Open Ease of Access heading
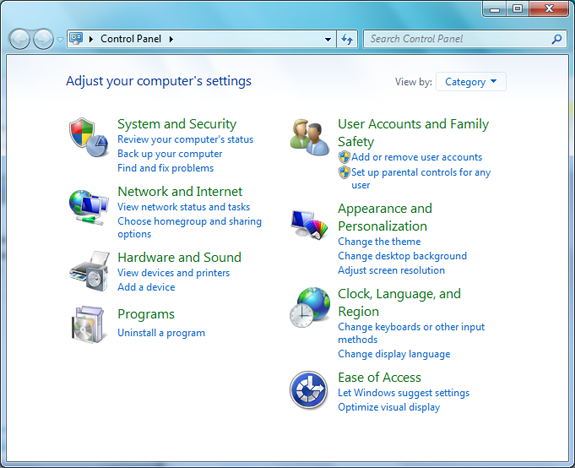The width and height of the screenshot is (575, 468). coord(380,377)
